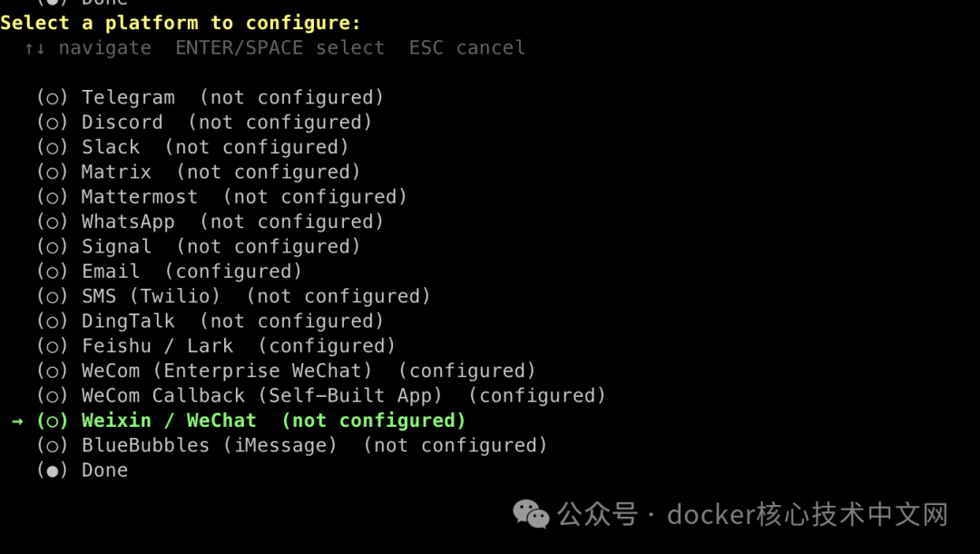Viewport: 980px width, 554px height.
Task: Choose the SMS (Twilio) entry
Action: pyautogui.click(x=151, y=296)
